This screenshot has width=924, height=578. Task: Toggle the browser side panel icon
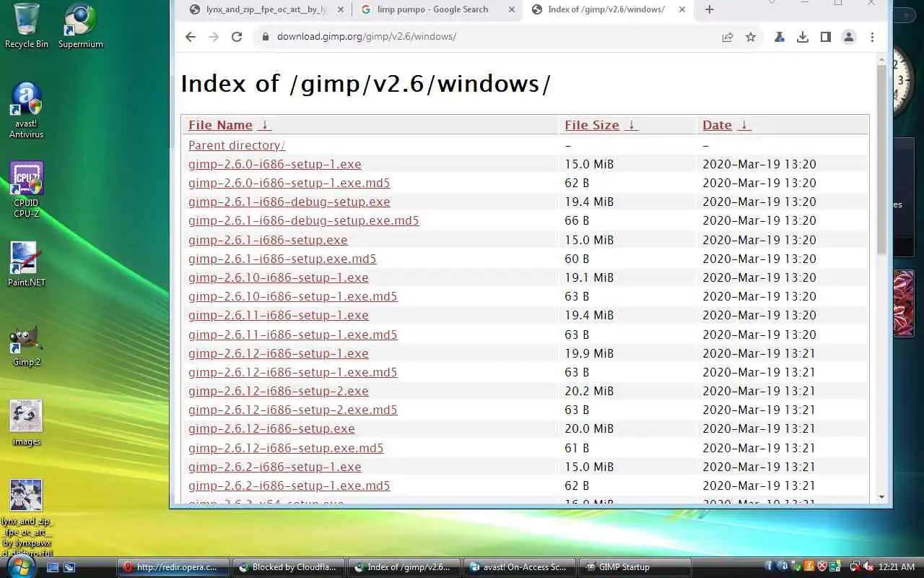pyautogui.click(x=826, y=37)
